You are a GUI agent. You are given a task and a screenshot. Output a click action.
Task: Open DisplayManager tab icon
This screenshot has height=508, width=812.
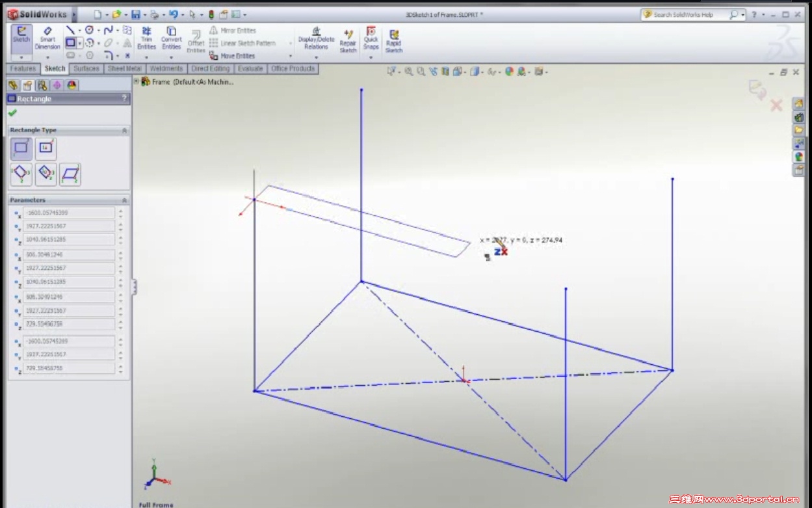click(x=72, y=85)
